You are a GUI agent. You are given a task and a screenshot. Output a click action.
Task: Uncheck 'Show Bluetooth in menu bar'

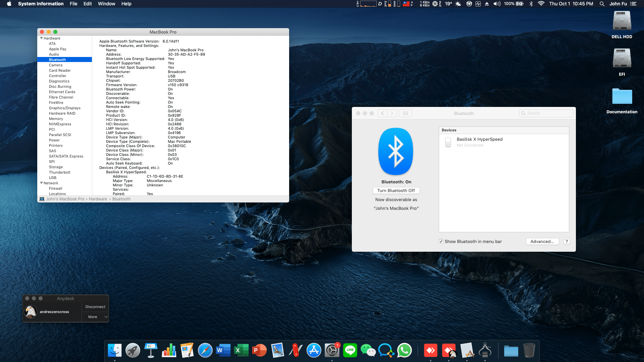tap(441, 241)
